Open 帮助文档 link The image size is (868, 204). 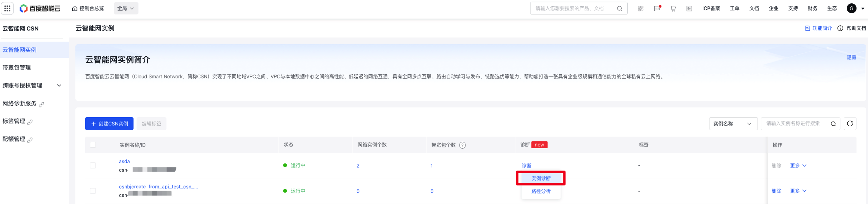tap(851, 28)
